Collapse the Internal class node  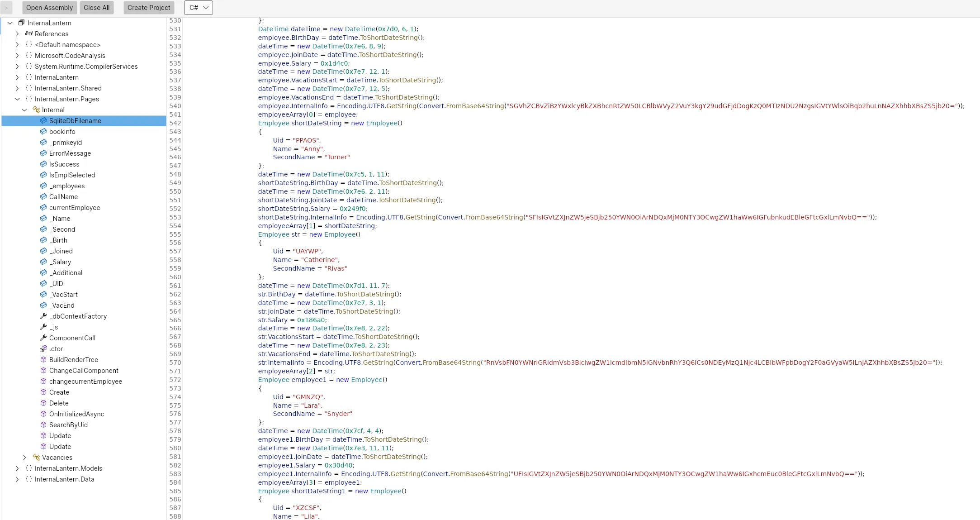(24, 110)
